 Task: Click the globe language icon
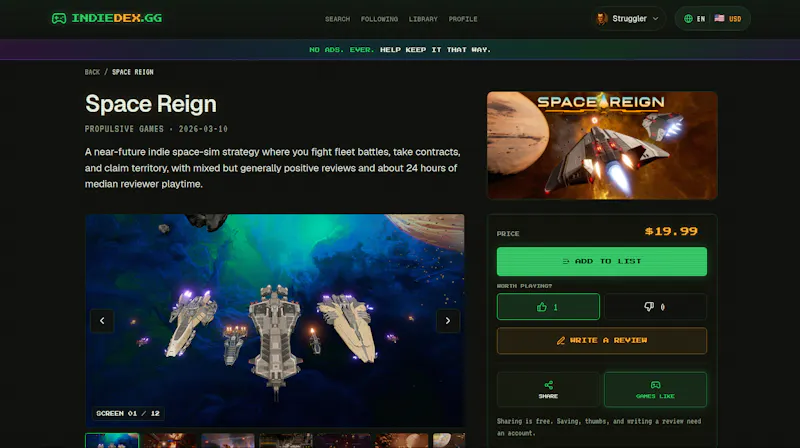688,18
